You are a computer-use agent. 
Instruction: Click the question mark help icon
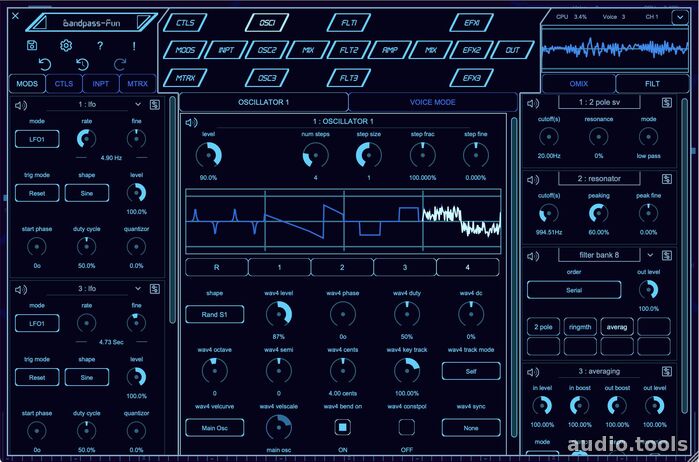tap(100, 45)
